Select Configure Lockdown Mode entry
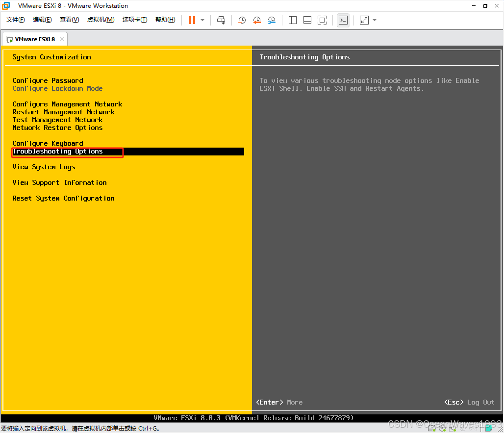The width and height of the screenshot is (504, 433). tap(57, 88)
